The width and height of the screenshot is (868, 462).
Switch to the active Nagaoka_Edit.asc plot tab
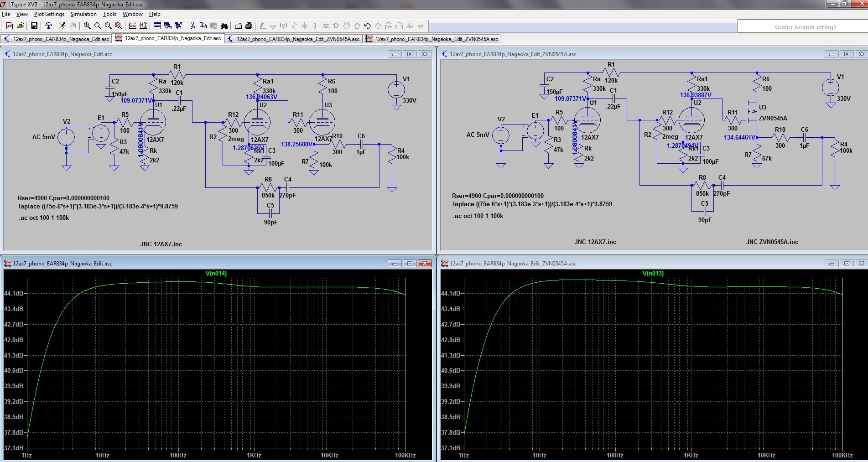[168, 38]
